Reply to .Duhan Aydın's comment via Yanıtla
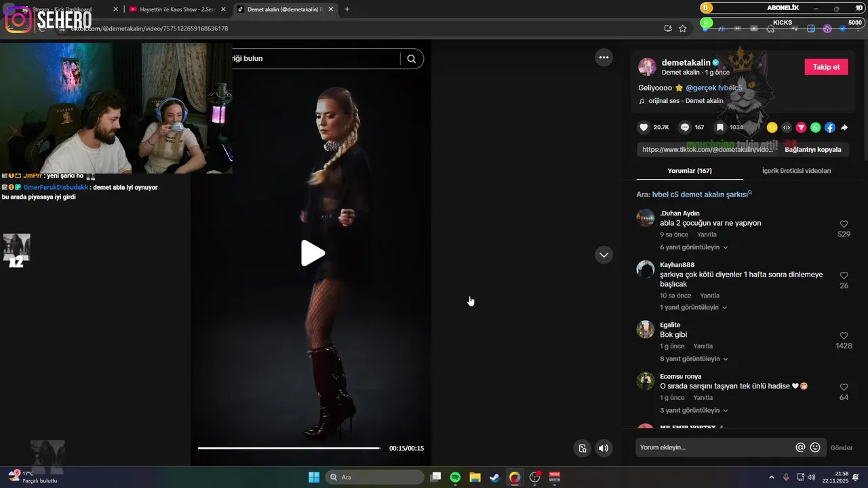Viewport: 868px width, 488px height. click(707, 235)
